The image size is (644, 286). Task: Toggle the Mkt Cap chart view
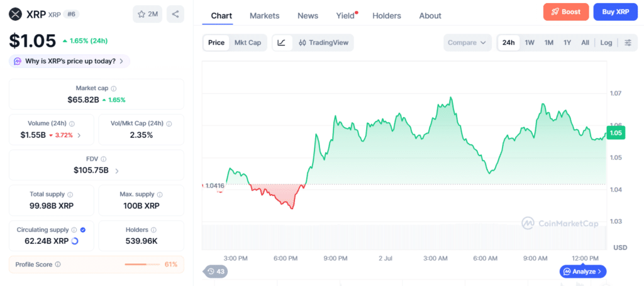[x=248, y=43]
